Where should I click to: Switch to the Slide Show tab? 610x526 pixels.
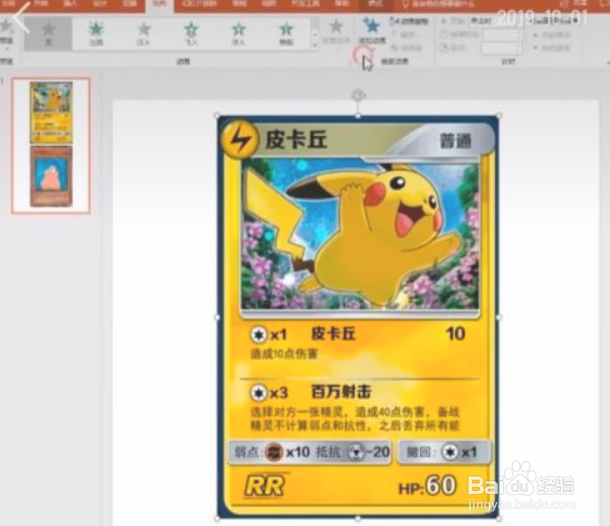point(200,4)
